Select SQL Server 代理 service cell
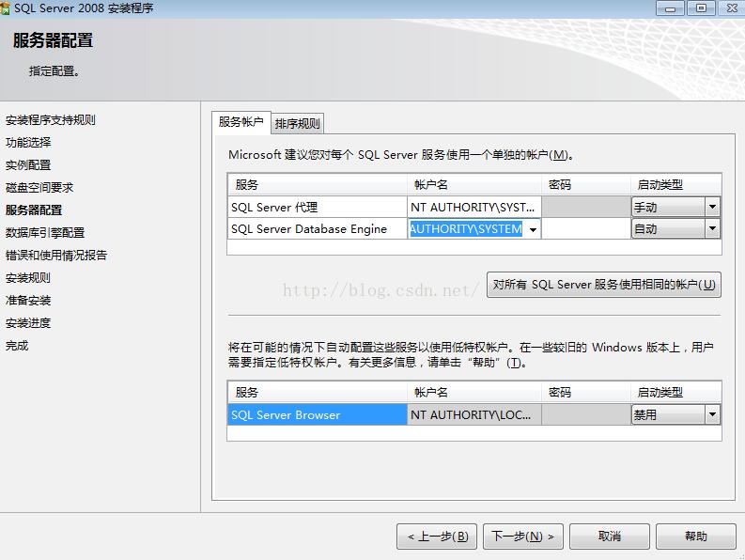Image resolution: width=745 pixels, height=560 pixels. point(318,208)
